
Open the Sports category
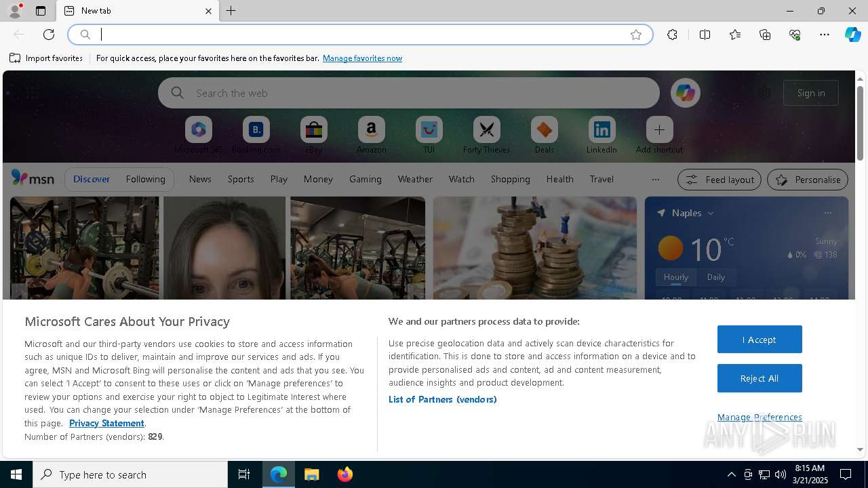241,179
